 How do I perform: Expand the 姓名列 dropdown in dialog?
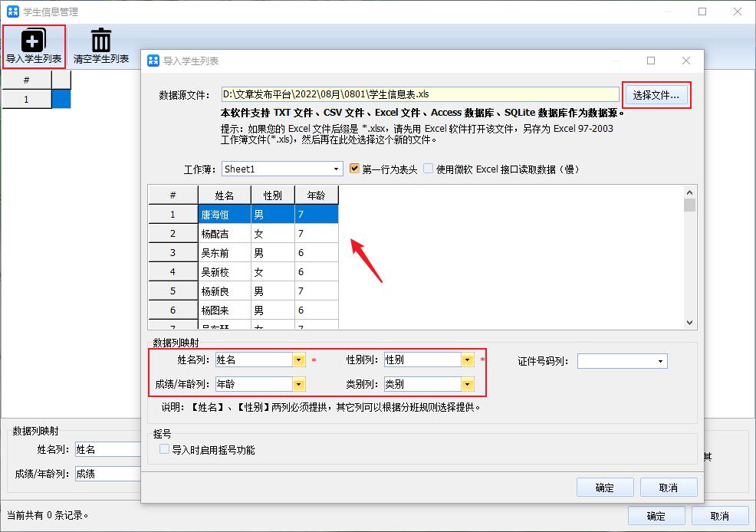[x=298, y=360]
